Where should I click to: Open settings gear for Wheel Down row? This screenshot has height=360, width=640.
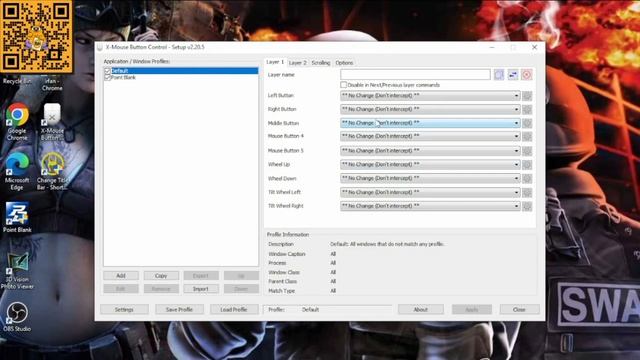click(527, 178)
